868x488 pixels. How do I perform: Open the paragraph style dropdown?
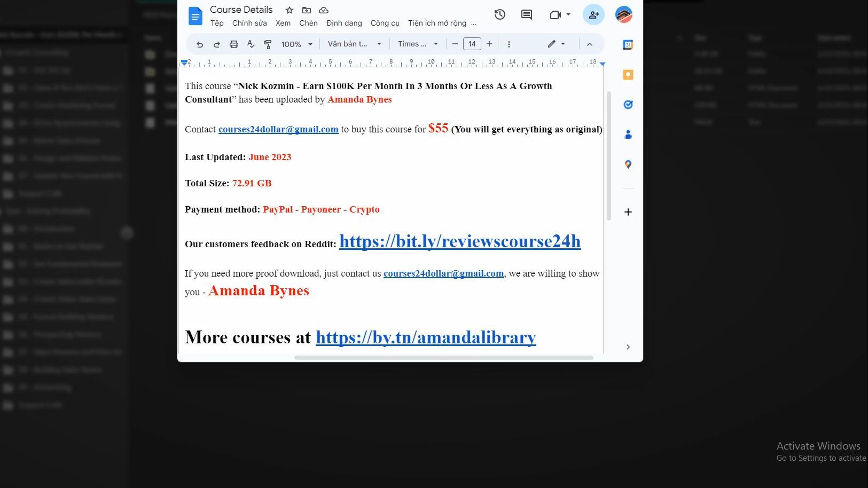355,44
